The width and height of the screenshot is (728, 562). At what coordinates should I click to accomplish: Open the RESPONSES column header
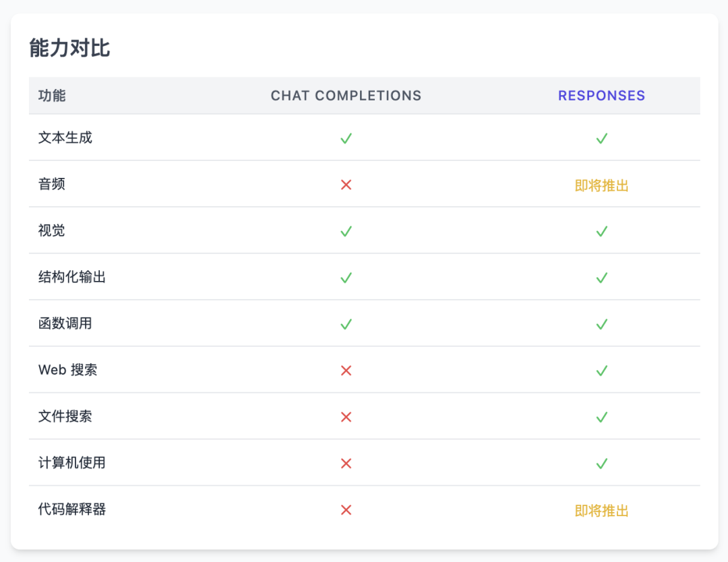[x=601, y=96]
